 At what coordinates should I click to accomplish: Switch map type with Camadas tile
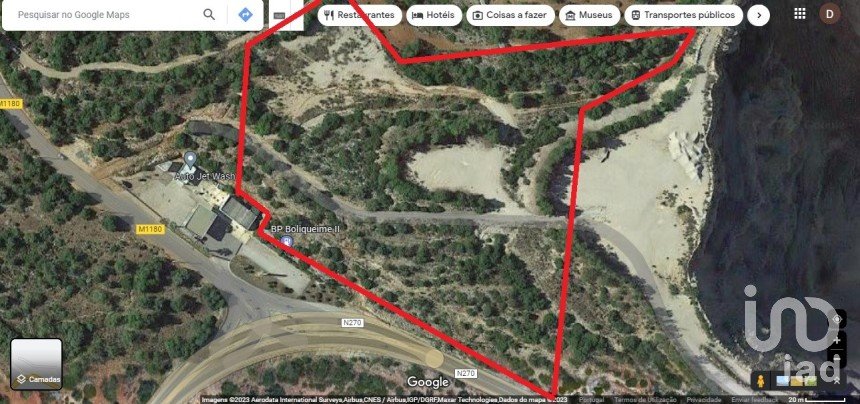36,364
